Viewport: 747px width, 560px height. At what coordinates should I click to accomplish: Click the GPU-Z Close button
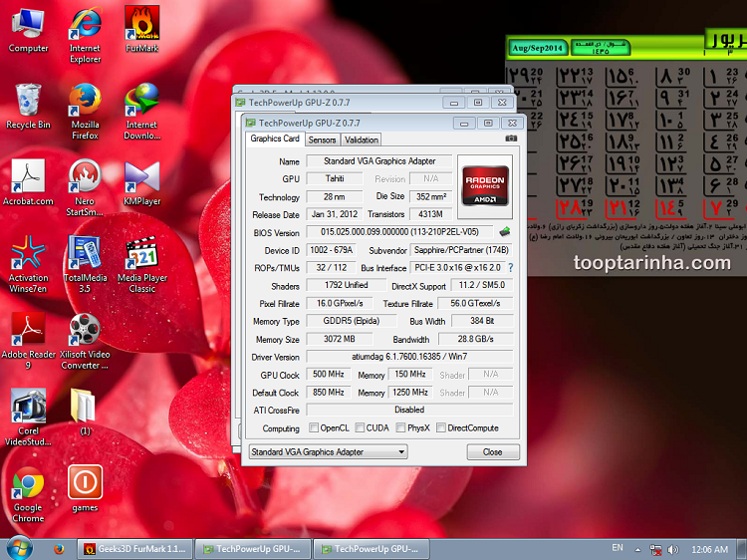[x=493, y=451]
